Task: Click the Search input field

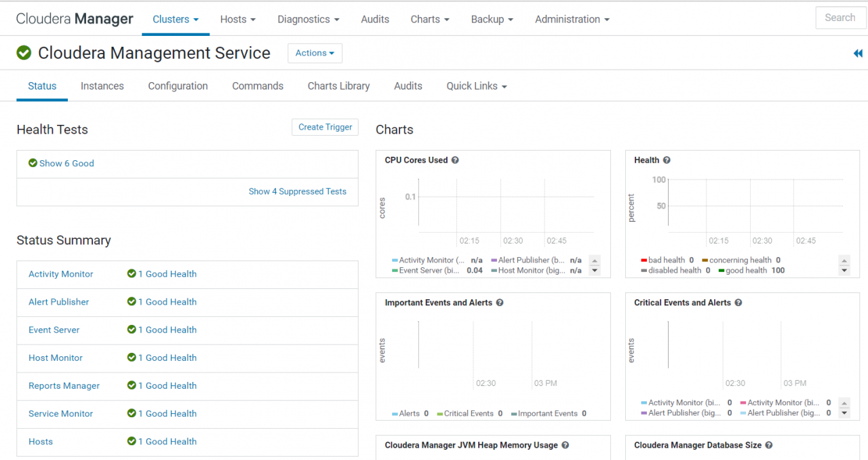Action: [841, 18]
